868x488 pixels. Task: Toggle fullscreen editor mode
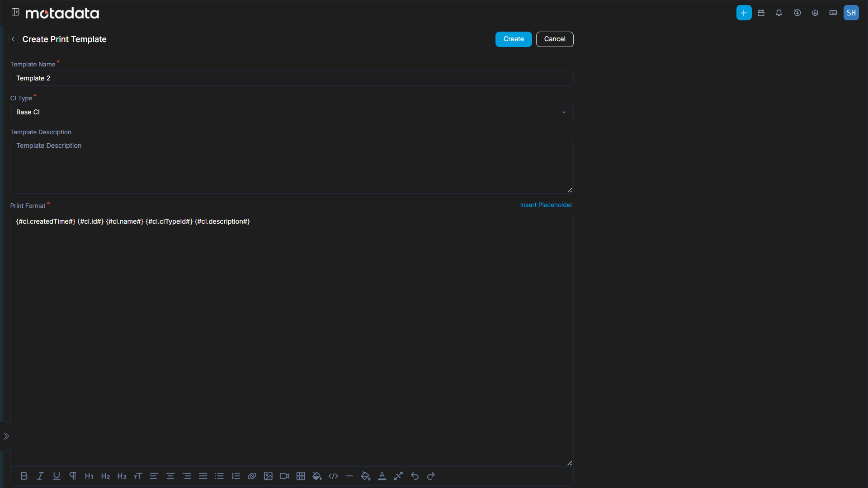tap(398, 476)
